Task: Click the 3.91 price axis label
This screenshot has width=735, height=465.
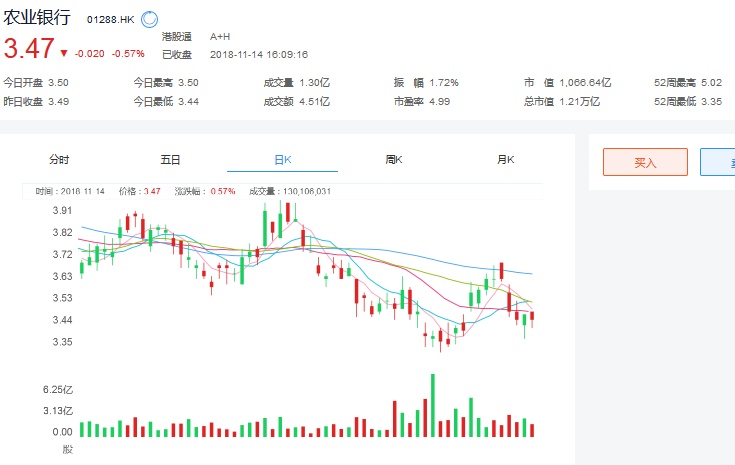Action: tap(62, 211)
